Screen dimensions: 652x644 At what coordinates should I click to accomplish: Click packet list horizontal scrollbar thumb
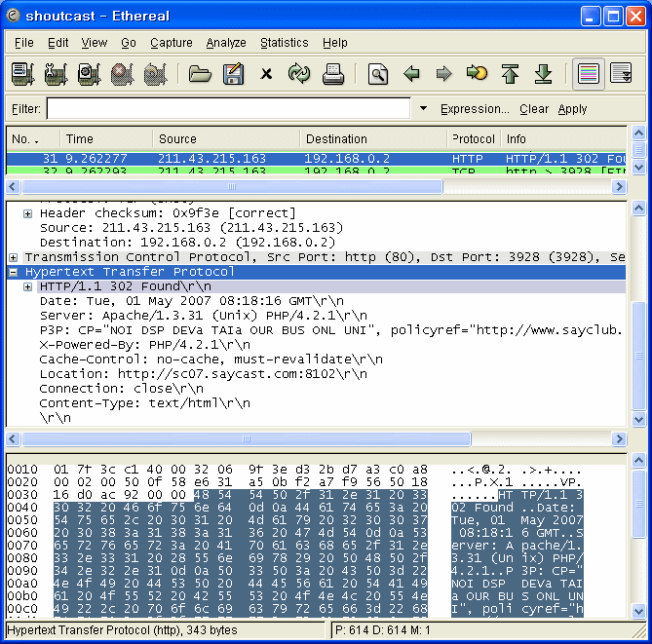point(232,187)
